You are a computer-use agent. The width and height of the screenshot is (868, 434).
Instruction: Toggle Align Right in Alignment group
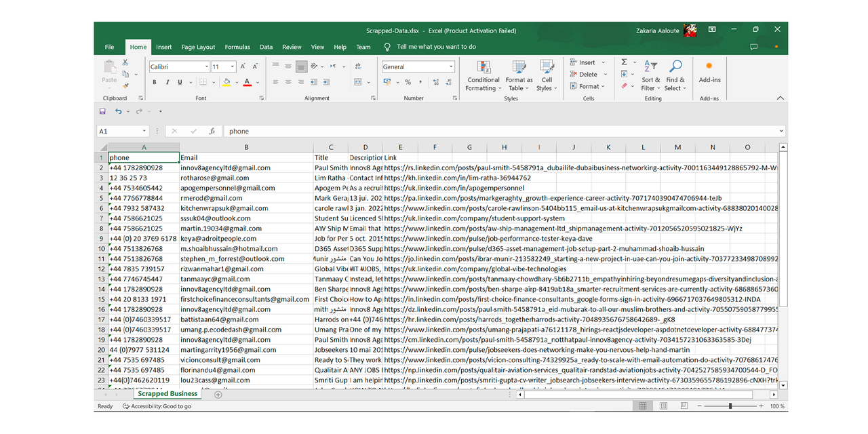pyautogui.click(x=300, y=82)
